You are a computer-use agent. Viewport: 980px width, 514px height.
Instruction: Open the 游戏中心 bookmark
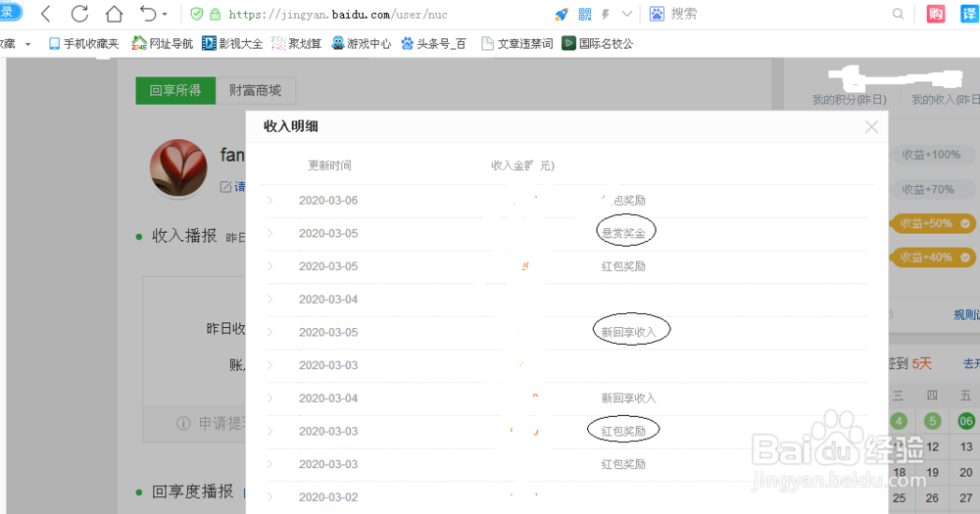pos(362,44)
